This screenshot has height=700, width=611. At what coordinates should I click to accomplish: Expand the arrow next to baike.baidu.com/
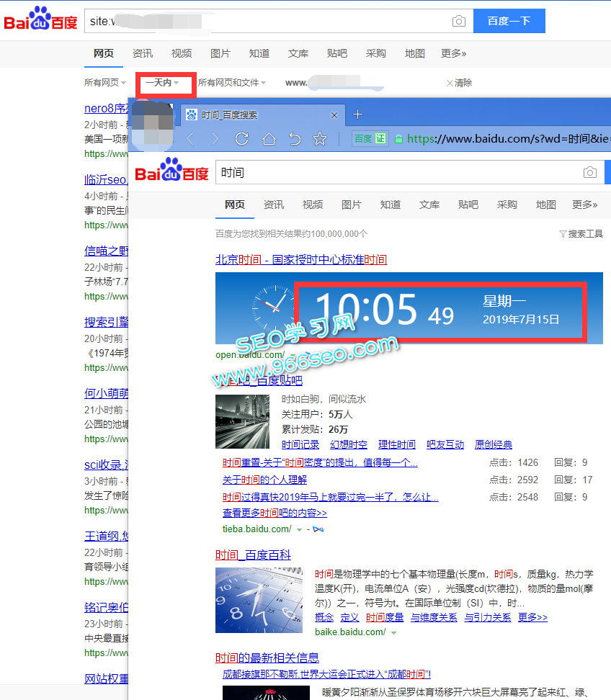393,632
